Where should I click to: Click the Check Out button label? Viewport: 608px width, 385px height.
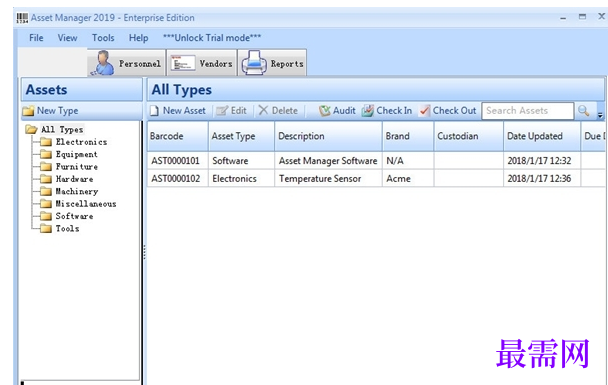pos(454,111)
